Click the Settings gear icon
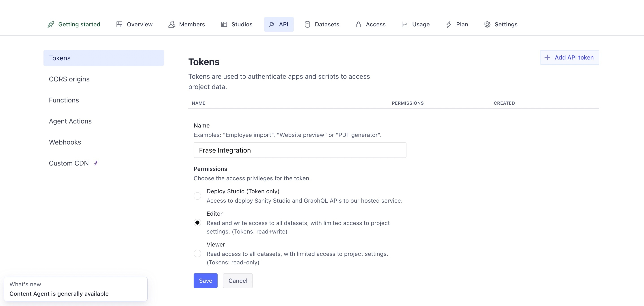This screenshot has height=306, width=644. (x=487, y=24)
